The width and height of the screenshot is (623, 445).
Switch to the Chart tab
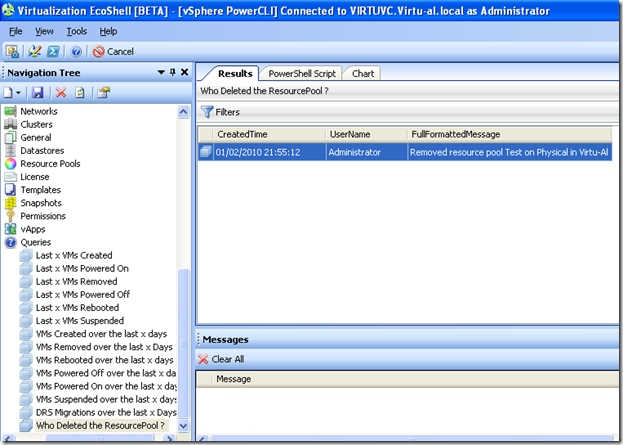click(x=363, y=74)
